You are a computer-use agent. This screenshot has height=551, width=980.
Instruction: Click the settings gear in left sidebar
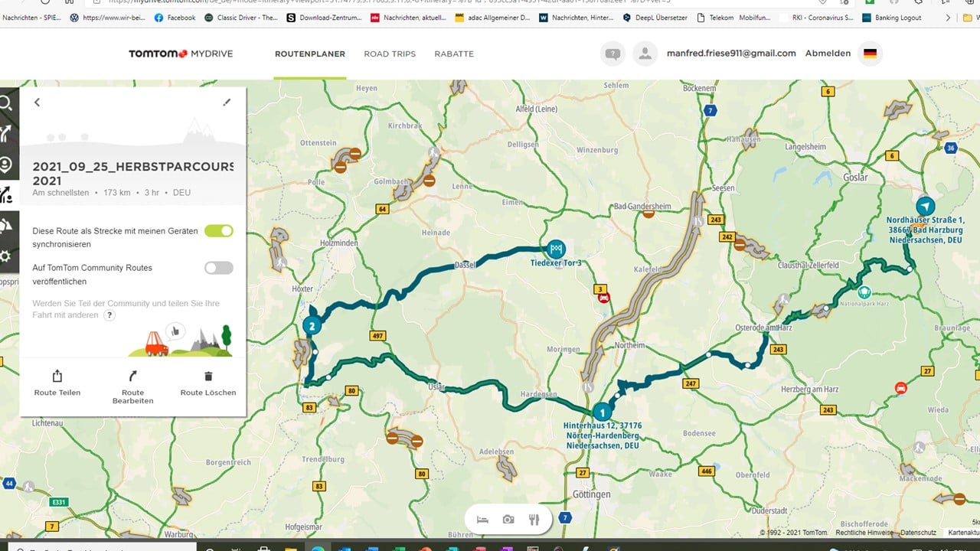point(6,256)
